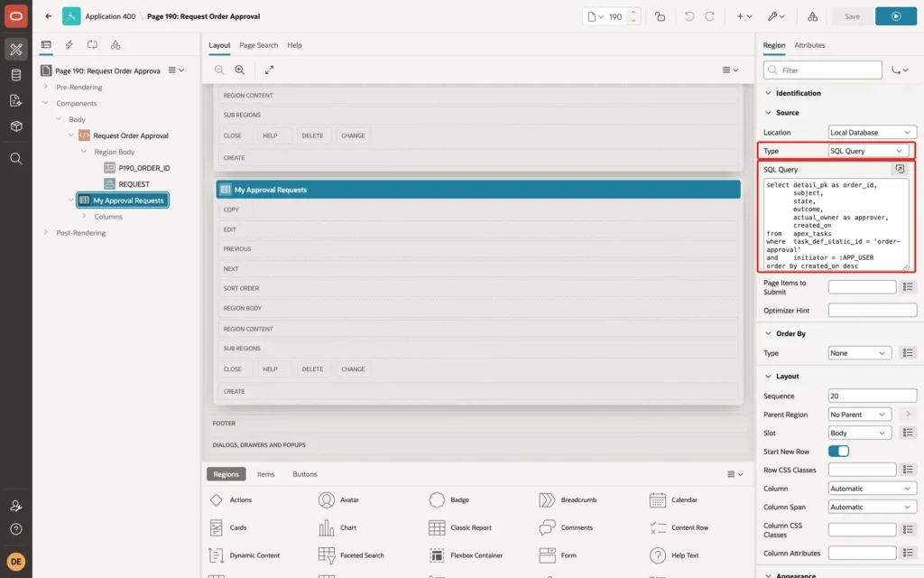Expand the layout to full view
This screenshot has width=924, height=578.
[269, 70]
